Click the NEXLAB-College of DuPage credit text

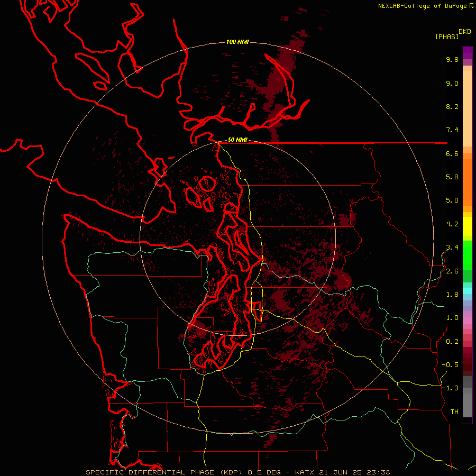point(423,6)
